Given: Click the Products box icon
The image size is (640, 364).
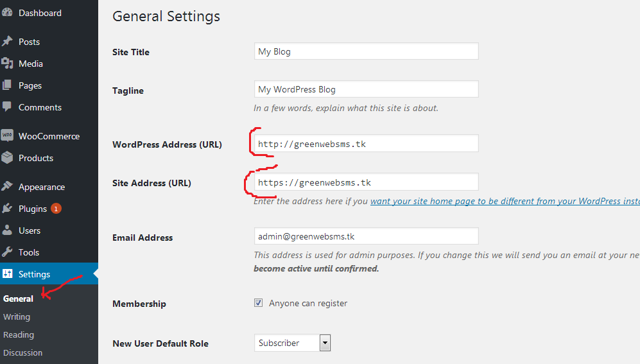Looking at the screenshot, I should click(x=7, y=158).
